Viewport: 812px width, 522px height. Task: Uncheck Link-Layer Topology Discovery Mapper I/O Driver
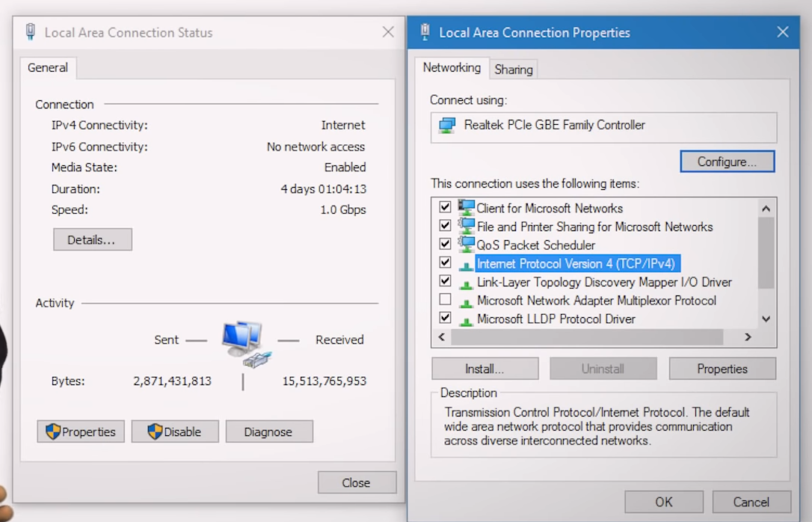point(445,281)
